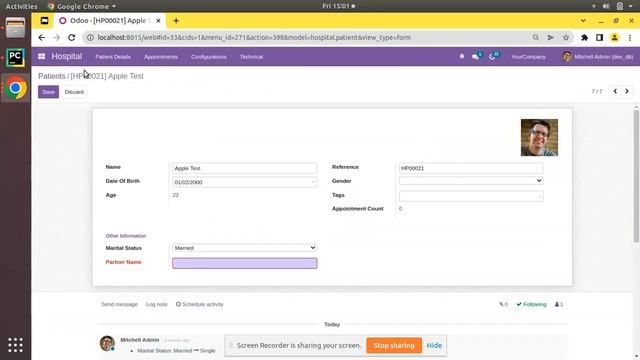640x360 pixels.
Task: Launch PyCharm from the dock
Action: point(16,57)
